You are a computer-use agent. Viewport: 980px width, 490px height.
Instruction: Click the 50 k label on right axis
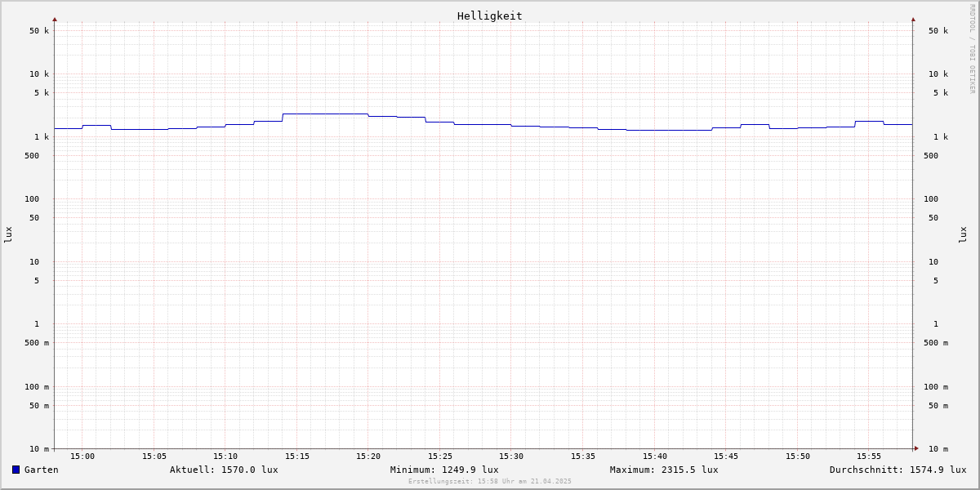coord(938,31)
